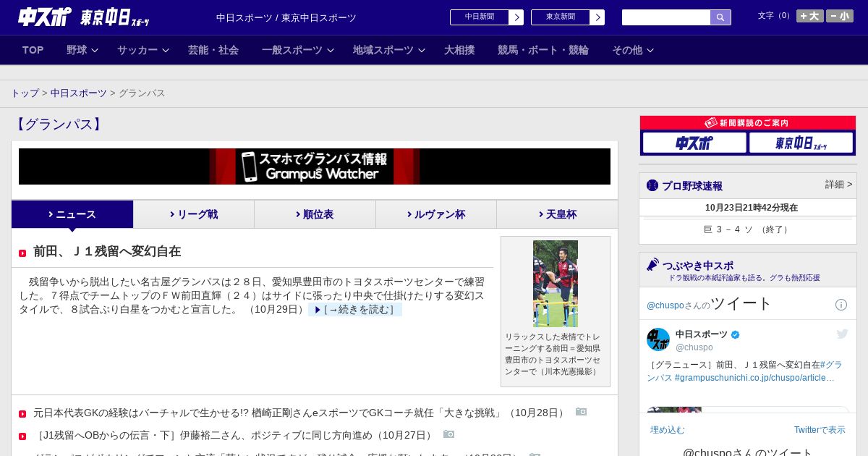Screen dimensions: 868x456
Task: Click 続きを読む link
Action: click(x=355, y=310)
